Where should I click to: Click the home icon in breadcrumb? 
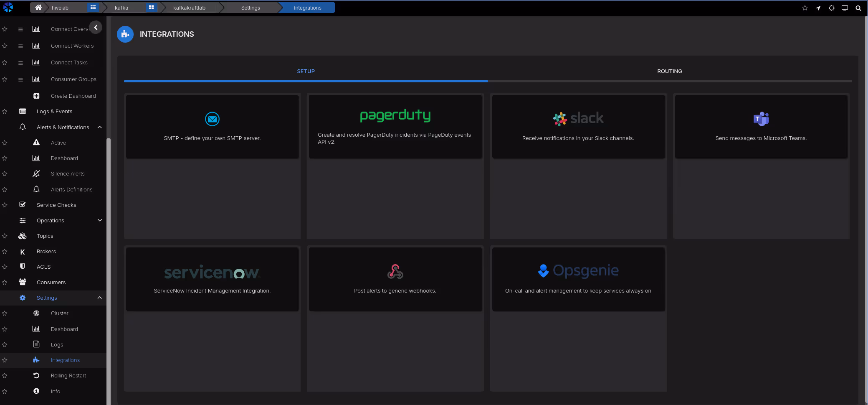click(x=38, y=8)
